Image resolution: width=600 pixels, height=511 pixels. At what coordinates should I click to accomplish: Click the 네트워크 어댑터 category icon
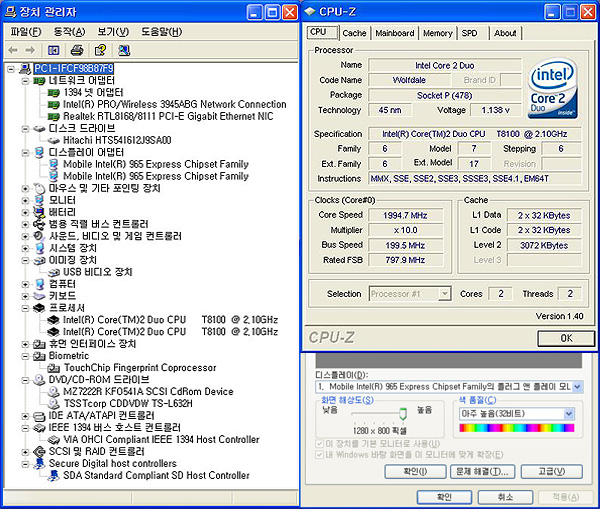pyautogui.click(x=39, y=81)
